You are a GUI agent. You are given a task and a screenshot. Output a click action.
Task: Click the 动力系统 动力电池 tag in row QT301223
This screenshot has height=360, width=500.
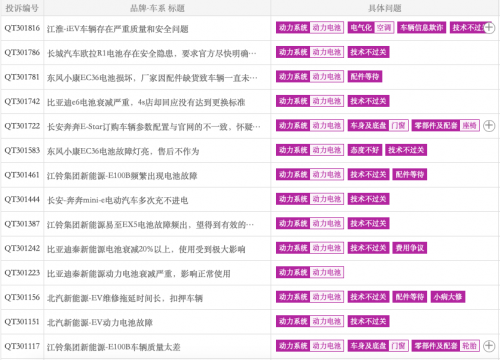(310, 273)
